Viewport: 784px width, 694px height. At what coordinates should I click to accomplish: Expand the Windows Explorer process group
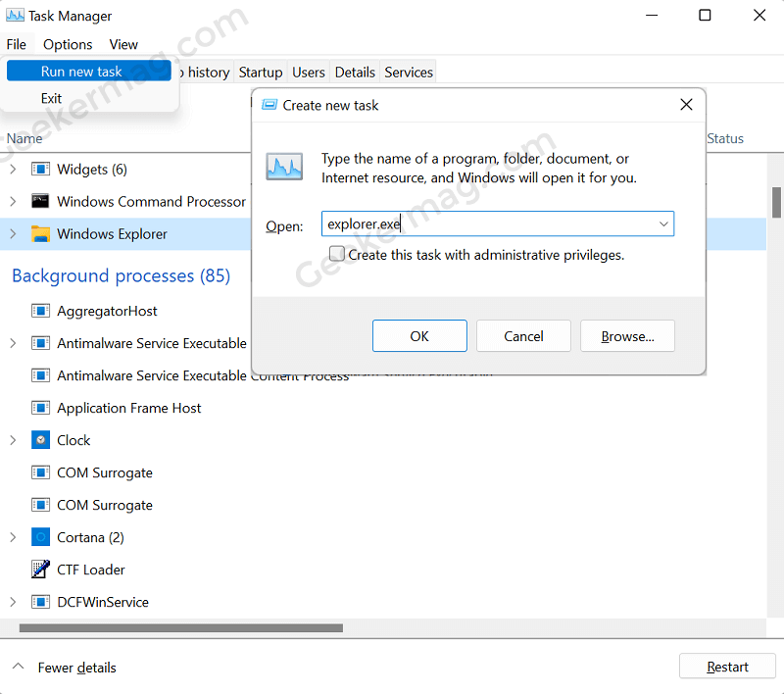[13, 233]
